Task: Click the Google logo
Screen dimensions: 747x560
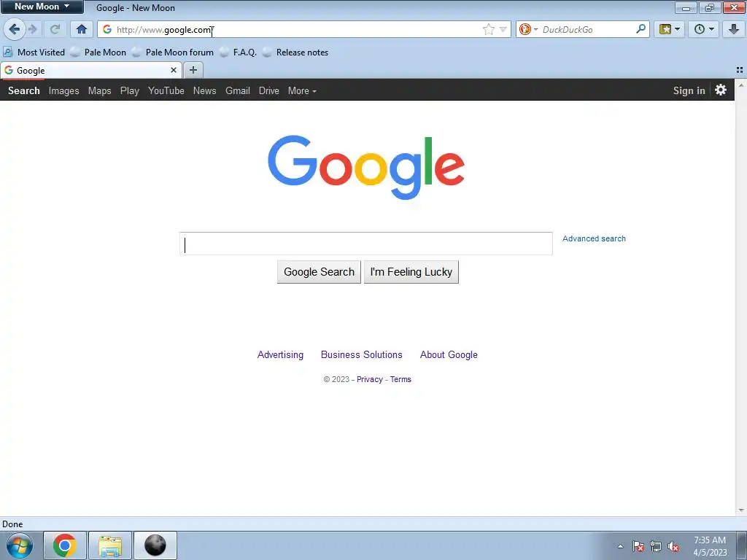Action: [366, 167]
